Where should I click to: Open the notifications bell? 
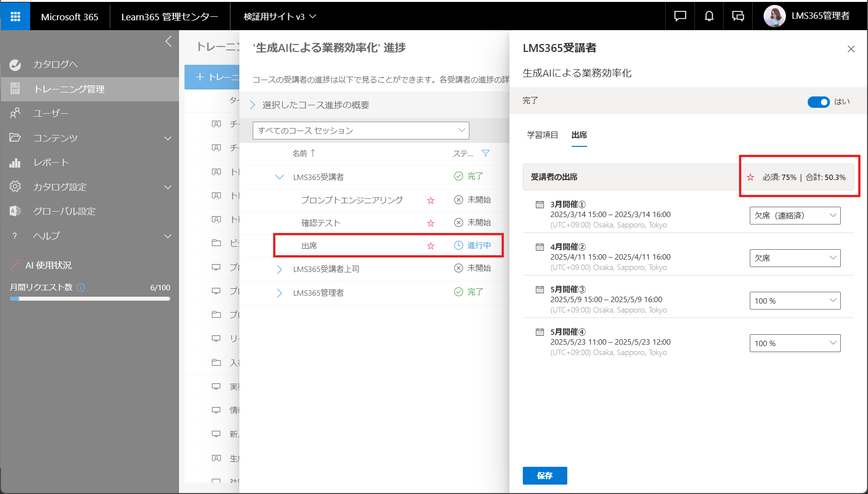[709, 16]
